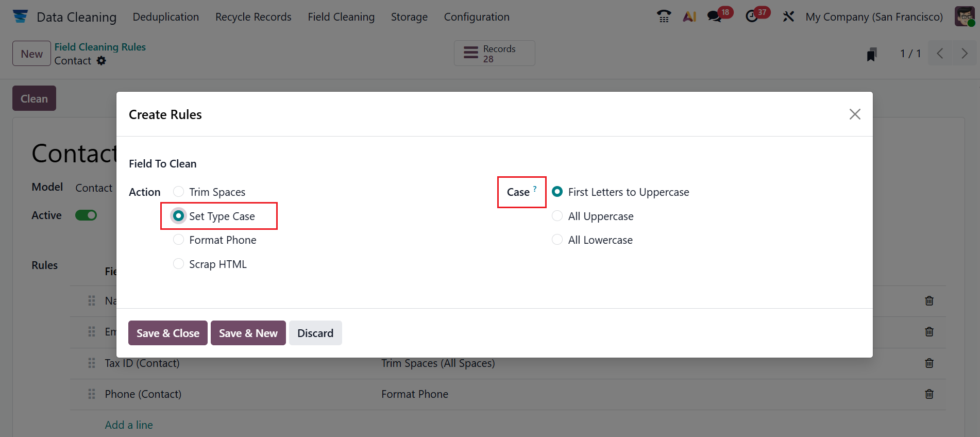Choose All Uppercase case option
Image resolution: width=980 pixels, height=437 pixels.
(x=557, y=216)
